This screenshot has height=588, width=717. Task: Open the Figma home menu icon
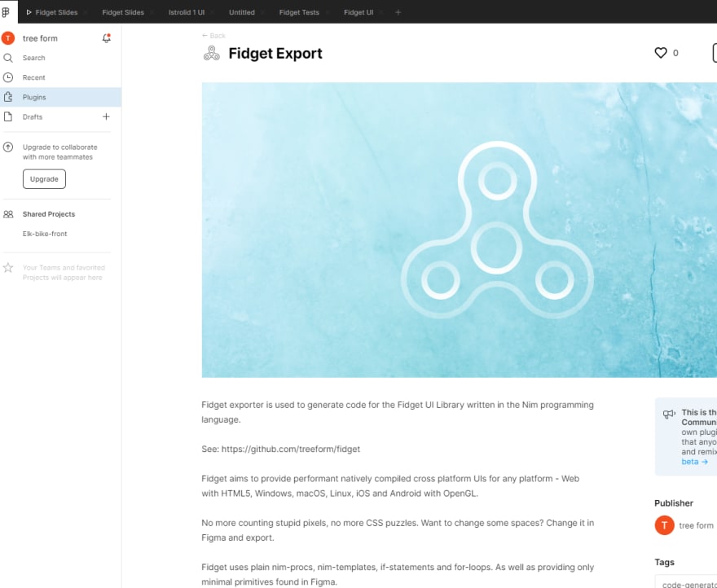coord(6,12)
